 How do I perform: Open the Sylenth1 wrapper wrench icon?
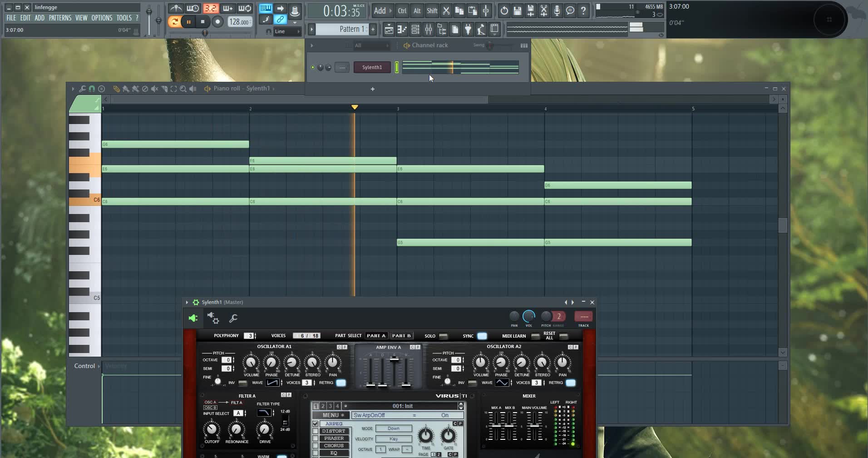coord(233,319)
